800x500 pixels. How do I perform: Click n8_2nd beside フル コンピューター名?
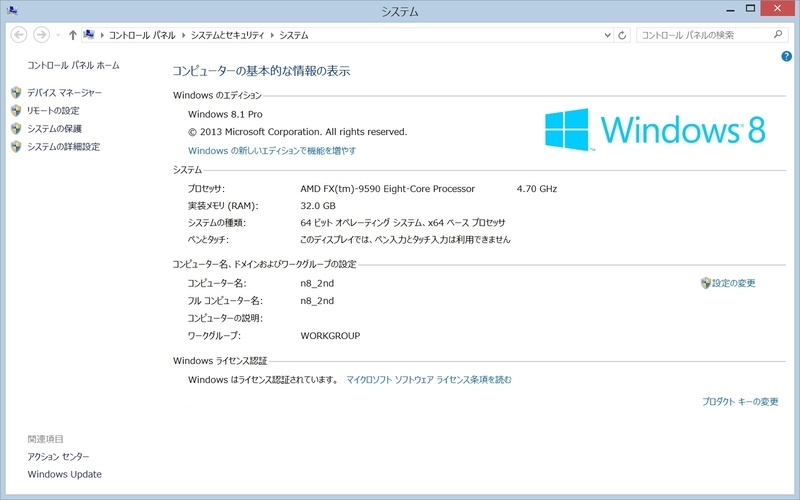tap(317, 301)
